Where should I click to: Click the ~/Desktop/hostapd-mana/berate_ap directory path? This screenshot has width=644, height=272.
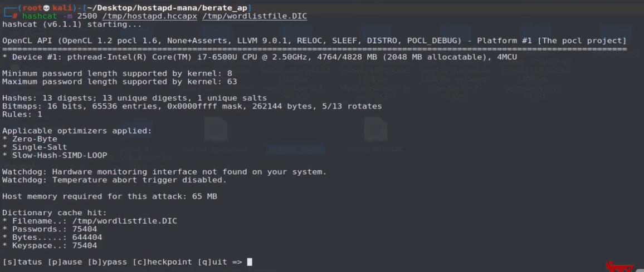coord(167,7)
